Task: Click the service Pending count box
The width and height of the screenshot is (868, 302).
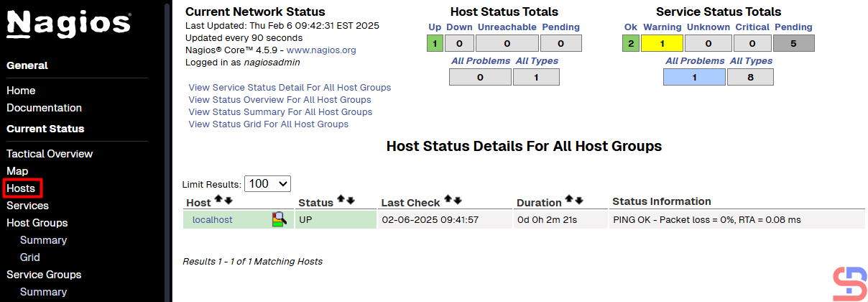Action: [793, 44]
